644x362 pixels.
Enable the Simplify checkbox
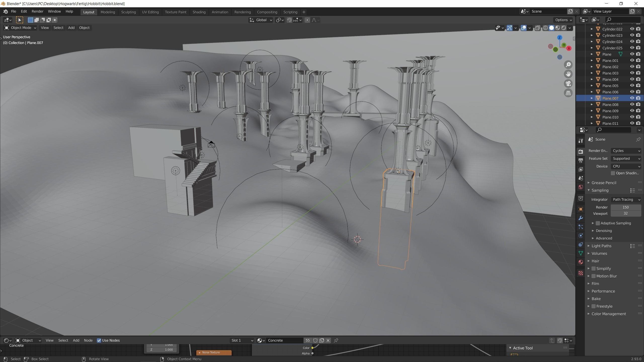(594, 268)
